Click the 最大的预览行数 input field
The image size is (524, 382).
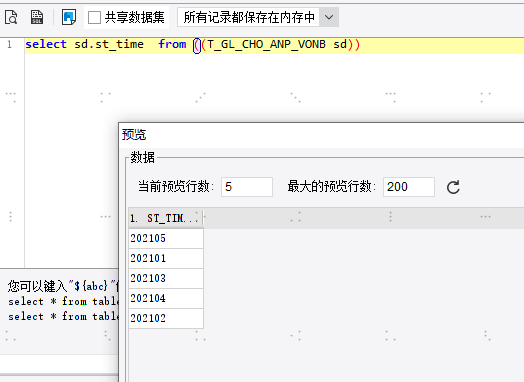tap(409, 187)
